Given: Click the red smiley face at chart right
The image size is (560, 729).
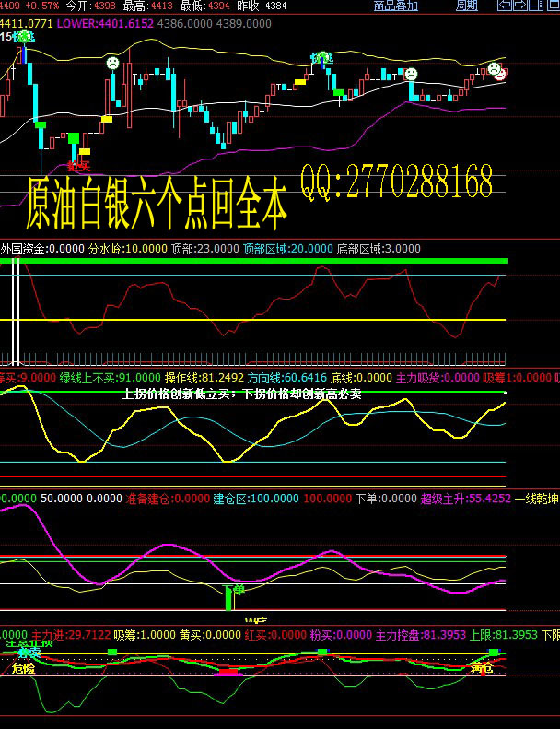Looking at the screenshot, I should [x=502, y=74].
